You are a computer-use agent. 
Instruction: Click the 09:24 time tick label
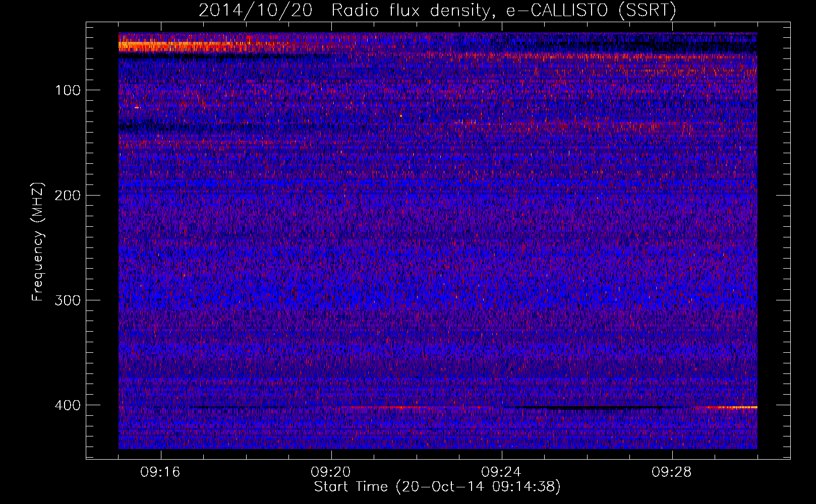pyautogui.click(x=501, y=472)
